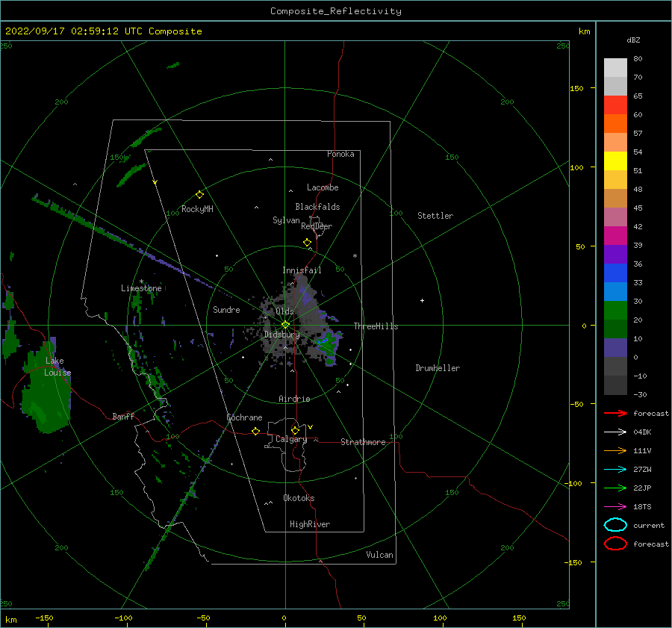Click the yellow diamond marker near RockyMH
This screenshot has height=628, width=672.
coord(199,195)
